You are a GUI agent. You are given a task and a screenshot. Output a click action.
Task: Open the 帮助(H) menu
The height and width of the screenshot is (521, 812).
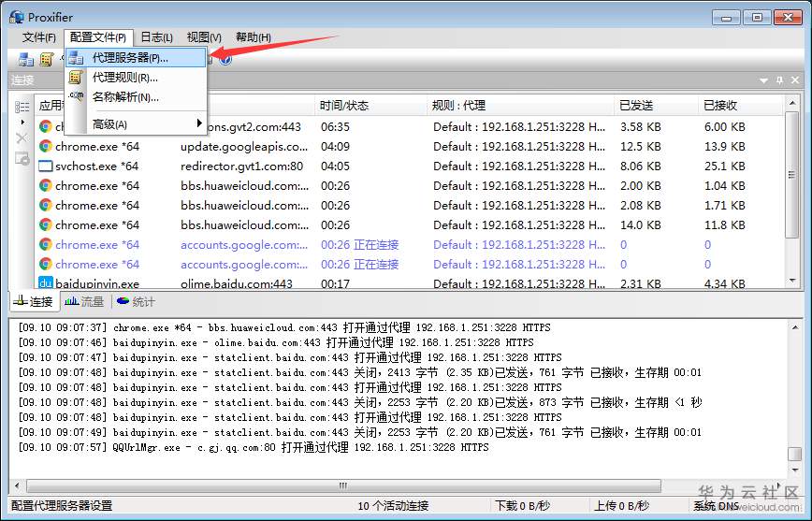pyautogui.click(x=254, y=37)
